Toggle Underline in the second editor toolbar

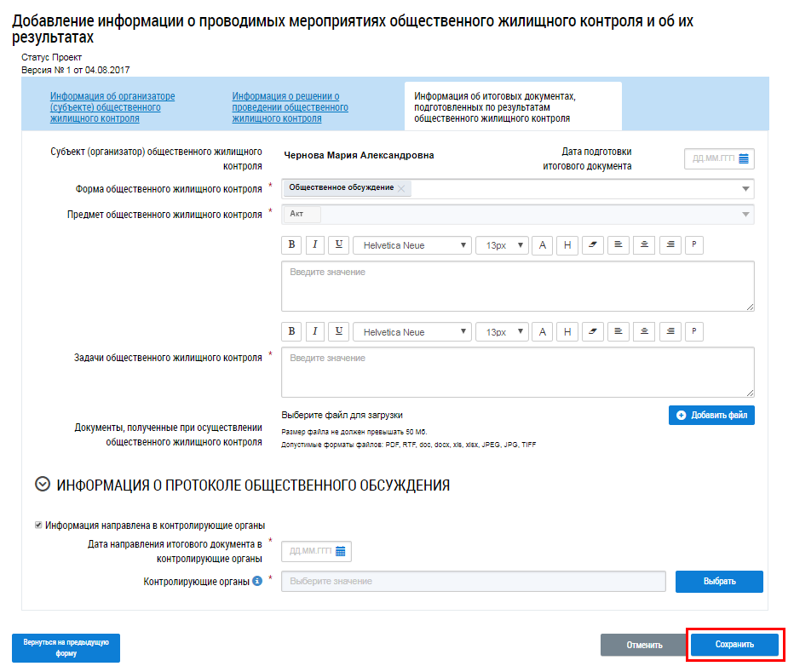point(338,331)
